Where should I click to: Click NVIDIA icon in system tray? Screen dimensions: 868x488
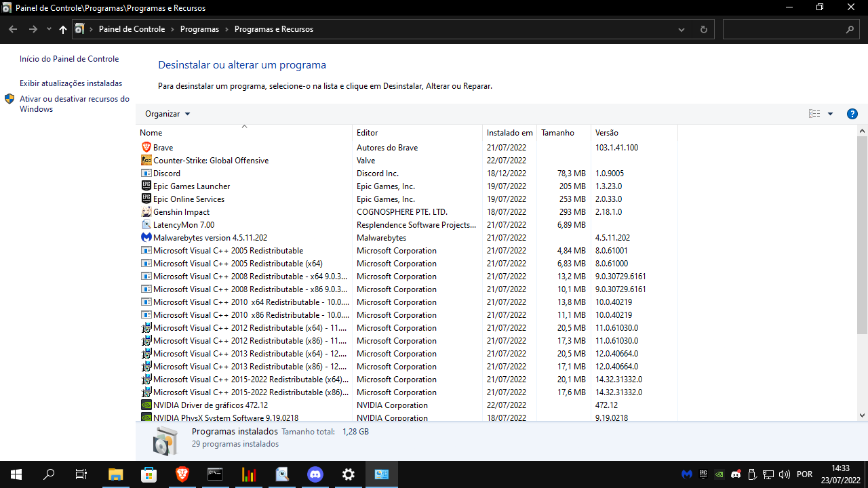coord(719,474)
